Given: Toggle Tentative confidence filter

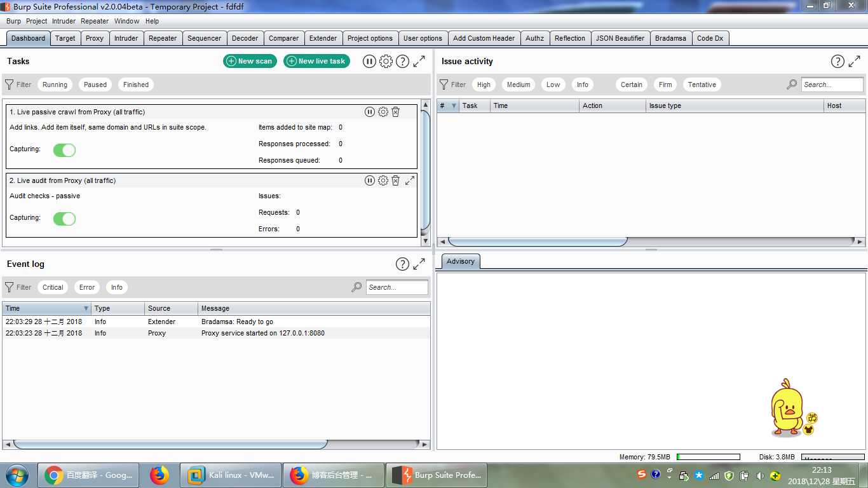Looking at the screenshot, I should (702, 85).
